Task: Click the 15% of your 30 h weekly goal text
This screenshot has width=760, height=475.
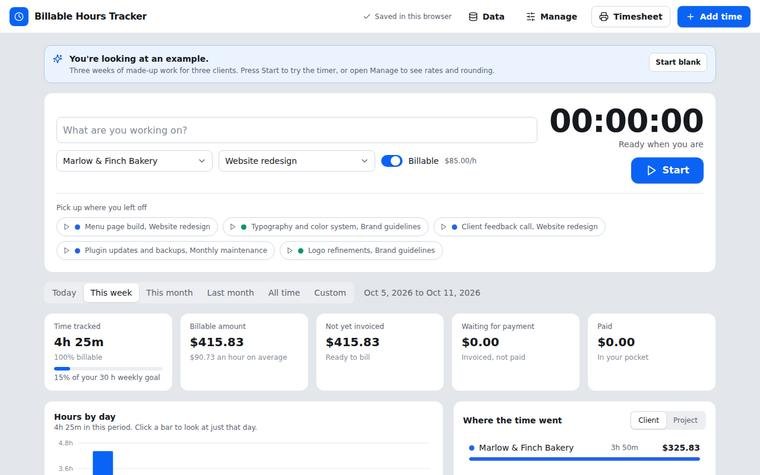Action: coord(107,378)
